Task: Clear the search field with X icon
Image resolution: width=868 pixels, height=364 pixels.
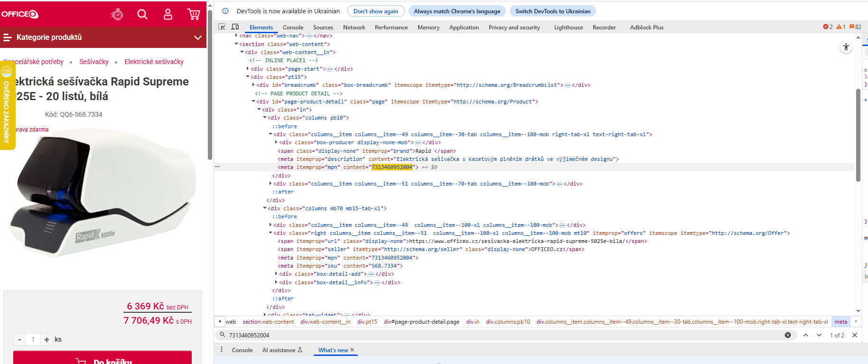Action: pos(788,335)
